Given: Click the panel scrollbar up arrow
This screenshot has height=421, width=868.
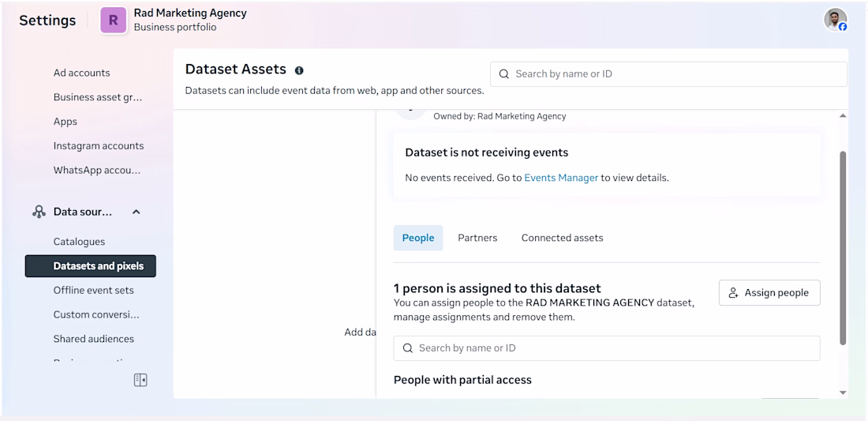Looking at the screenshot, I should (843, 116).
